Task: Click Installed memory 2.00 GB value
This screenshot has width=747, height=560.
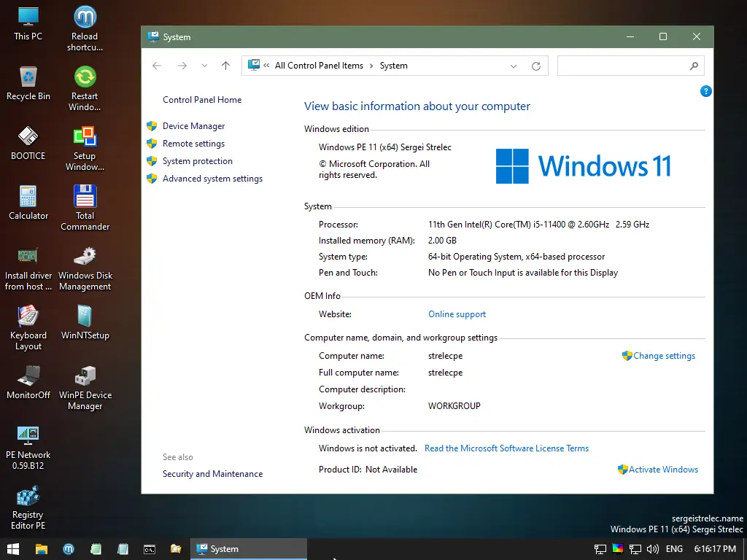Action: [442, 241]
